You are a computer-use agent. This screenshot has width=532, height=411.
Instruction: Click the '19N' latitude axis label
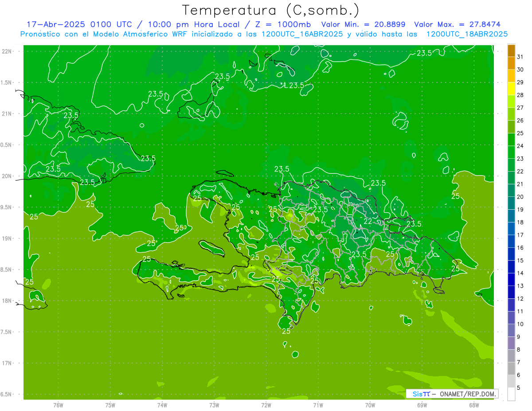pos(7,239)
